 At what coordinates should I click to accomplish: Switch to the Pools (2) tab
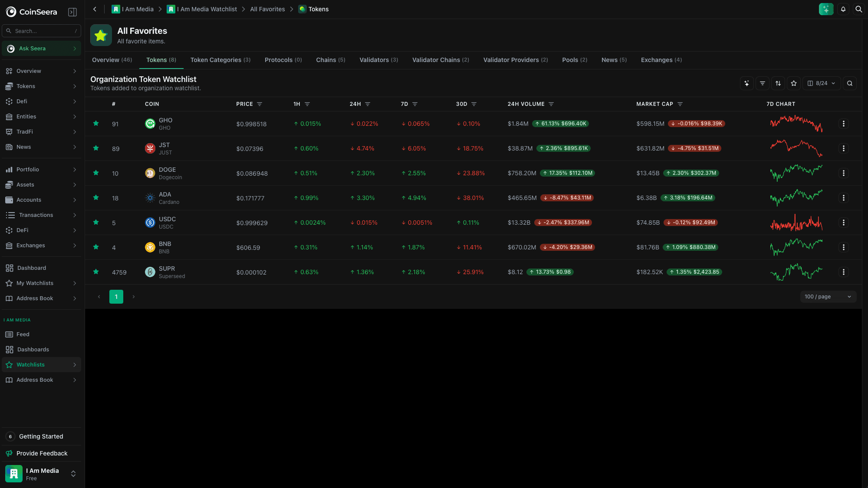click(x=575, y=60)
